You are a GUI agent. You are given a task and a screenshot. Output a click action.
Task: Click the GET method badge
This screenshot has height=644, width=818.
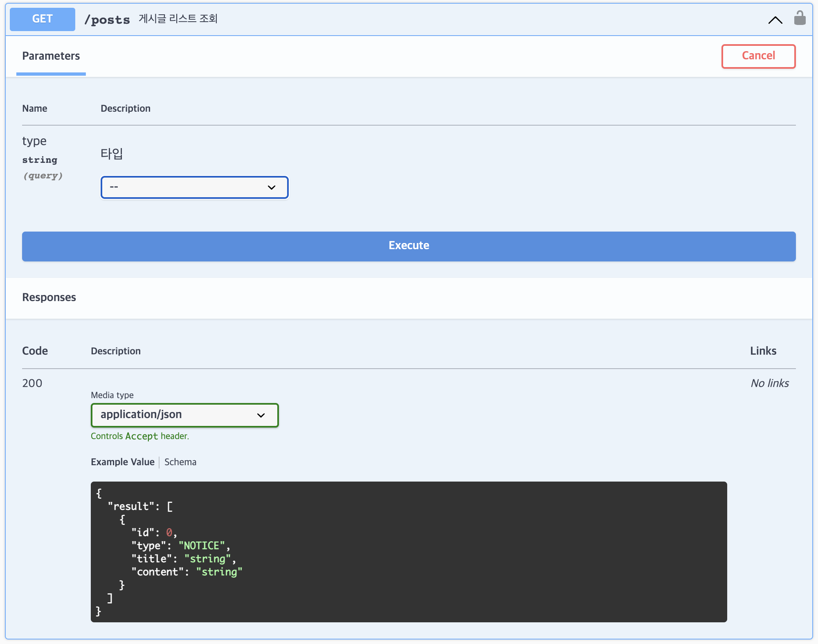coord(43,19)
